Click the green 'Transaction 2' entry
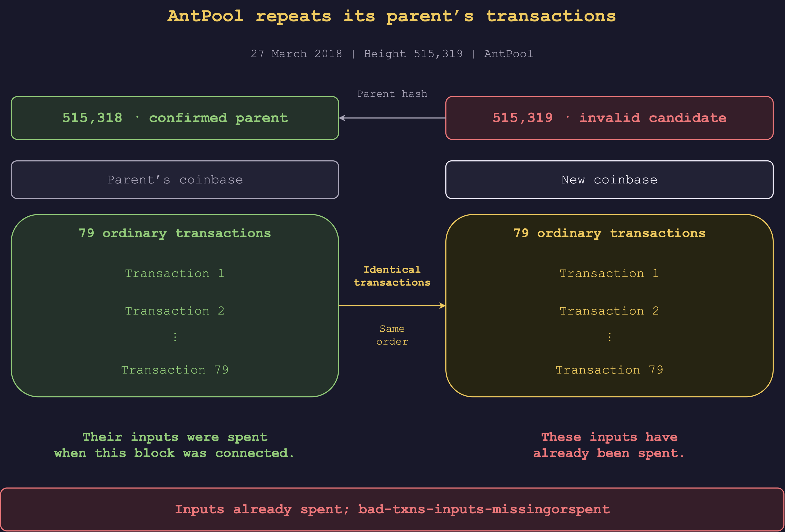Screen dimensions: 785x532 pos(175,311)
